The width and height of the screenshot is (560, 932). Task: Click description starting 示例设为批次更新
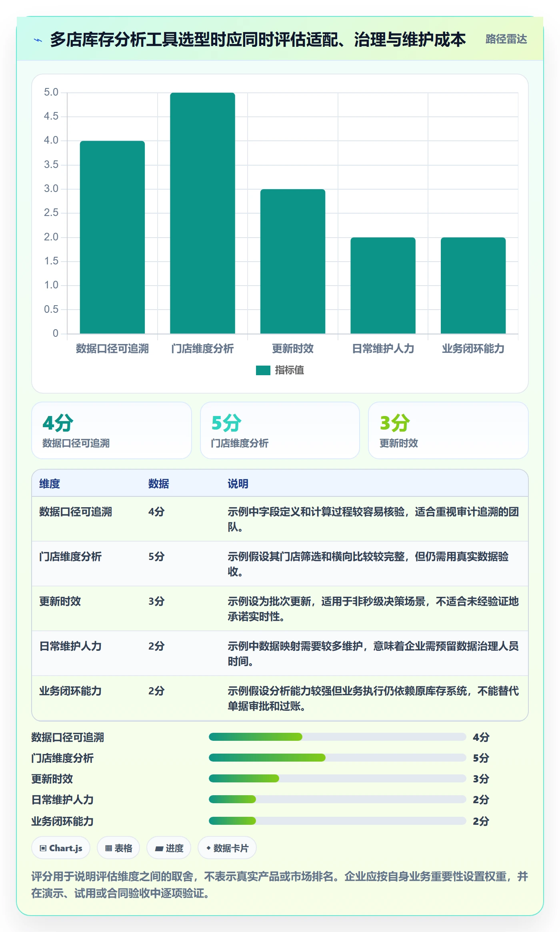(x=373, y=609)
